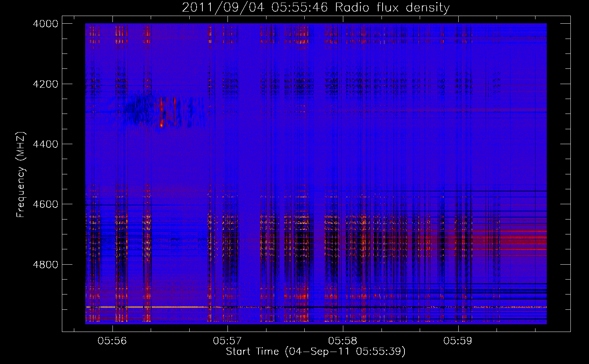Click the 'Start Time (04-Sep-11 05:55:39)' axis title

coord(316,352)
